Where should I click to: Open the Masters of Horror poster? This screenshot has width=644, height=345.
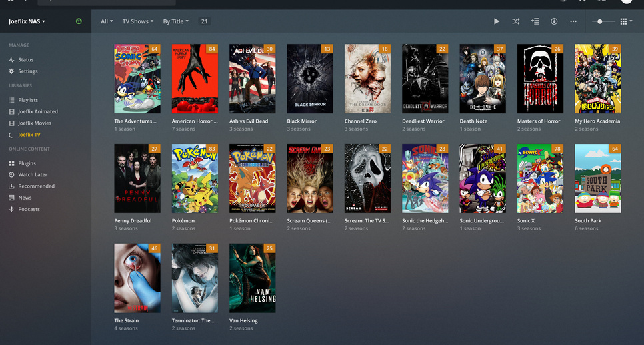pos(540,79)
